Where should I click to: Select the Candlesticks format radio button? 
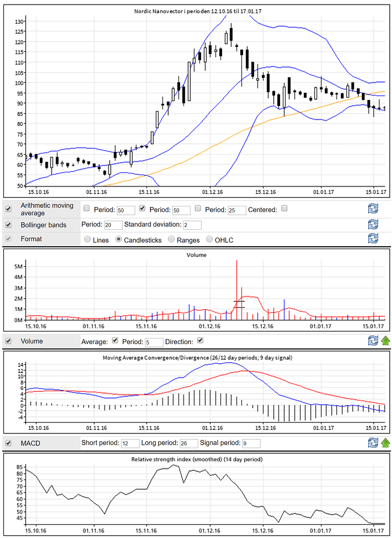click(119, 239)
